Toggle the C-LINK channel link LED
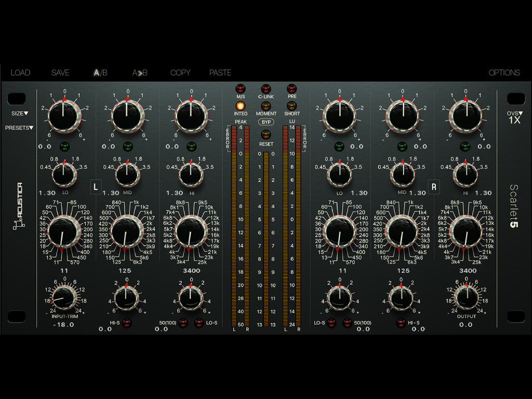The image size is (532, 399). (x=266, y=89)
